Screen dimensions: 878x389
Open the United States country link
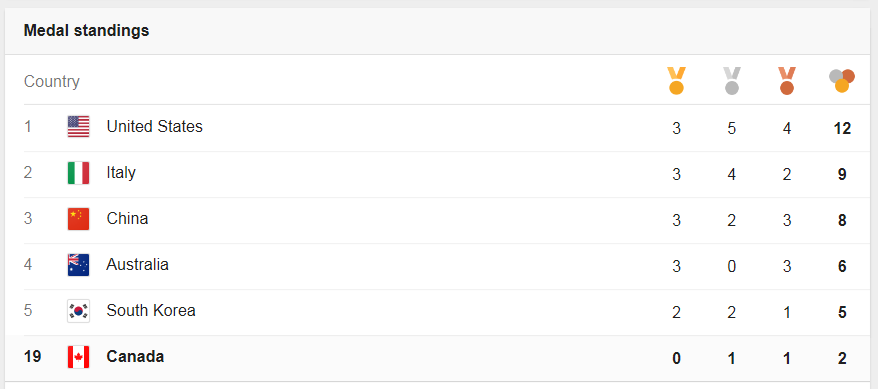click(x=155, y=126)
